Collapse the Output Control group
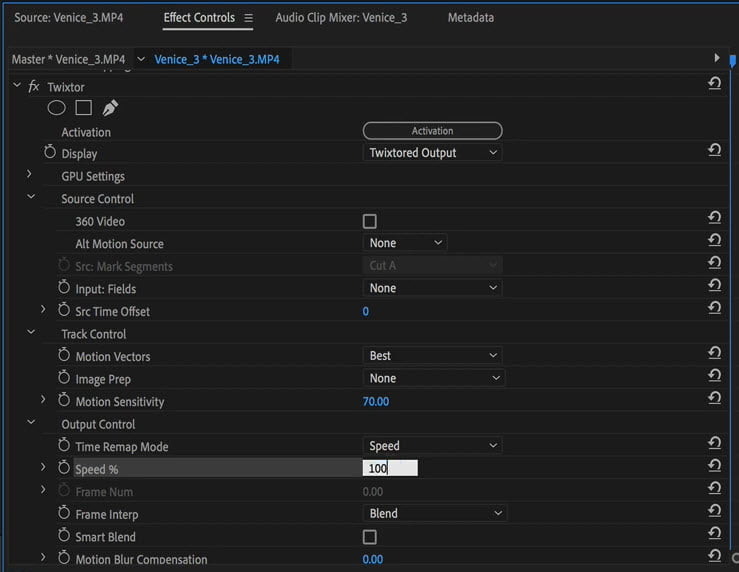Screen dimensions: 739x572 click(x=31, y=422)
